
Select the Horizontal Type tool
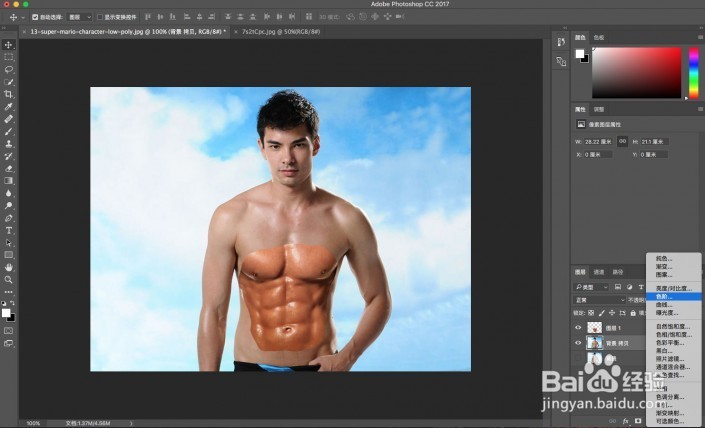9,230
